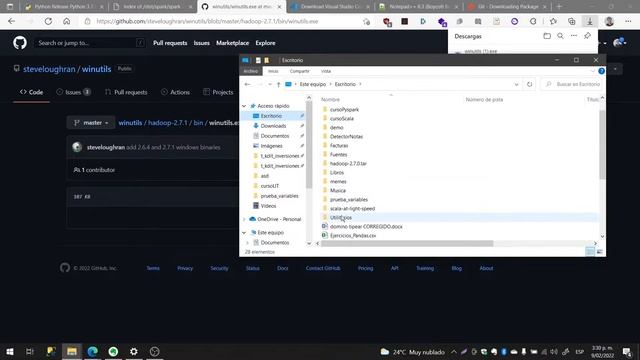
Task: Open Downloads in quick access
Action: pos(273,126)
